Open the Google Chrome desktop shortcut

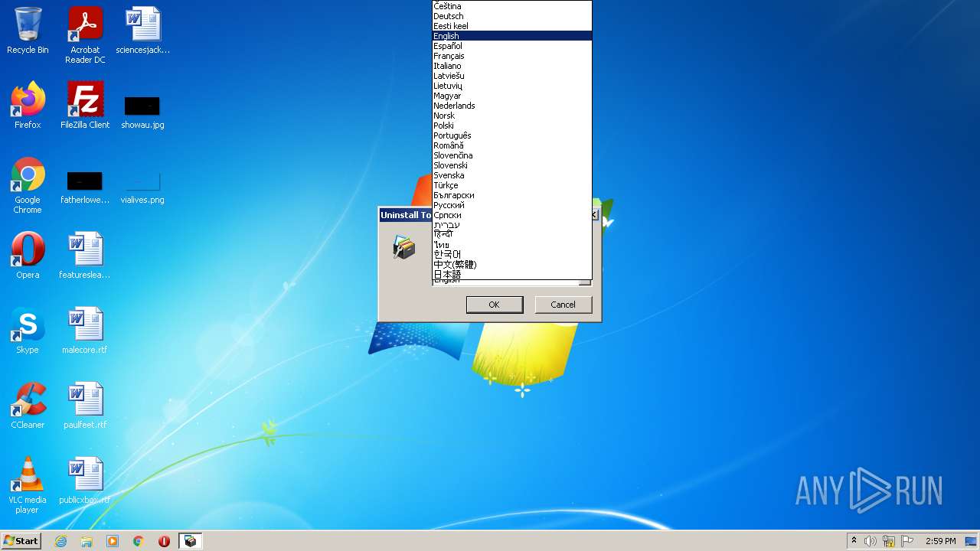coord(28,184)
